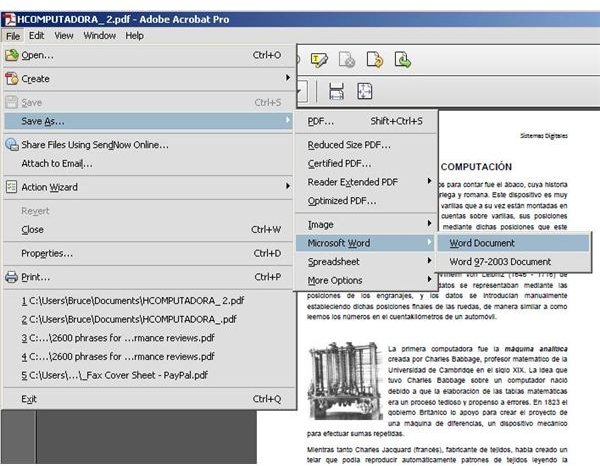Expand the Microsoft Word submenu arrow
The width and height of the screenshot is (600, 466).
[x=429, y=242]
